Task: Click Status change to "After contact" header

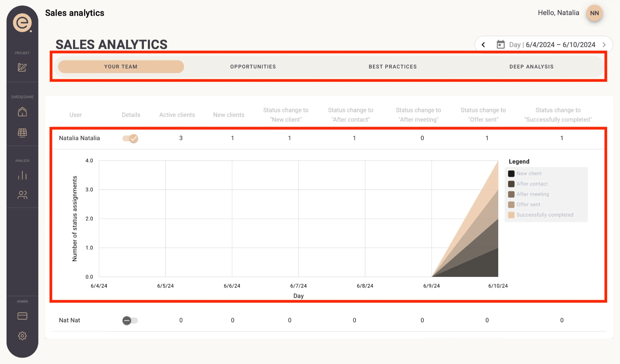Action: 351,115
